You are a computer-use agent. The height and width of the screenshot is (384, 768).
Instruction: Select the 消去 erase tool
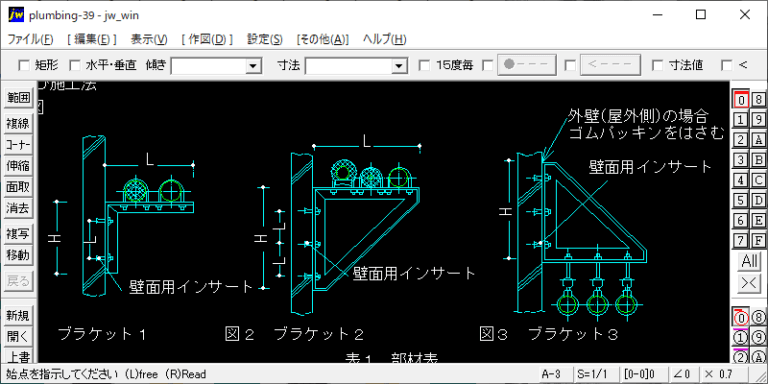[18, 209]
